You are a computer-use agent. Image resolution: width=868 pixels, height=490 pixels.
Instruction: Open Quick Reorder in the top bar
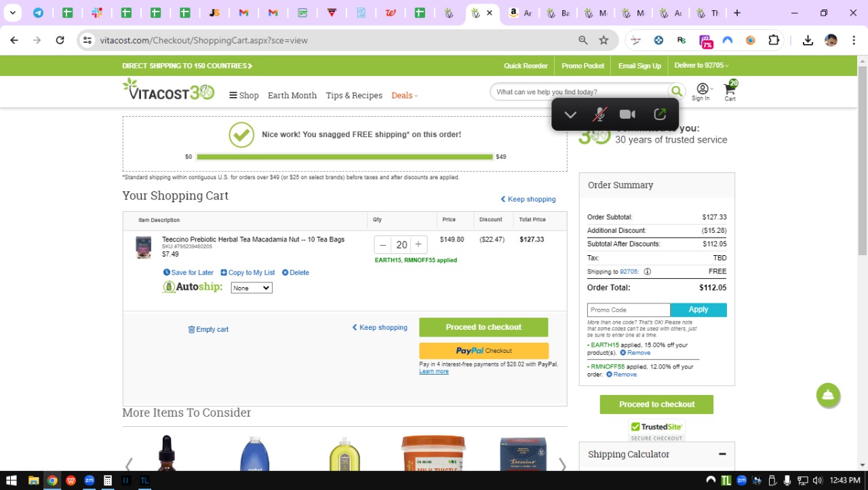pos(526,66)
